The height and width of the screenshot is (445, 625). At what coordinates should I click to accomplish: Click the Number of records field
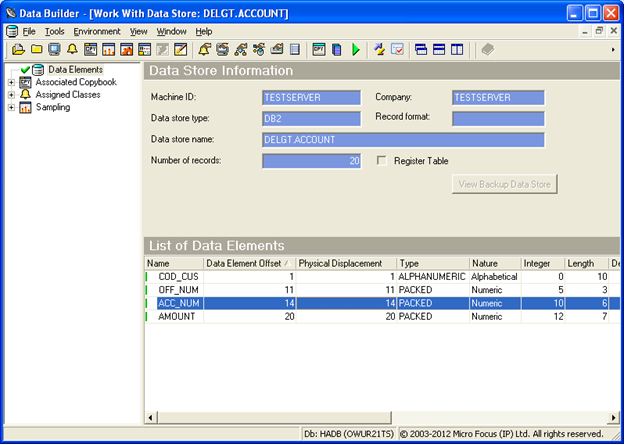[311, 161]
